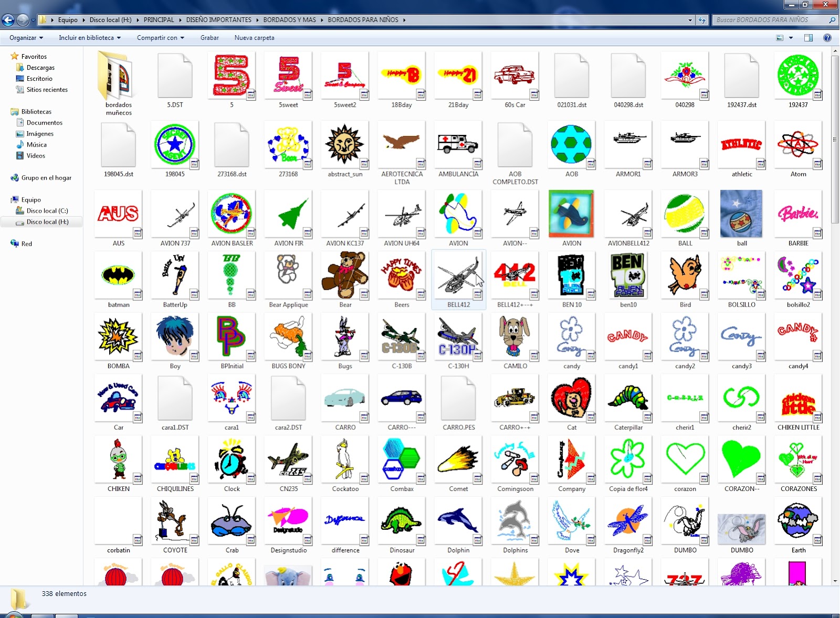Screen dimensions: 840x618
Task: Select the Caterpillar design file
Action: point(628,399)
